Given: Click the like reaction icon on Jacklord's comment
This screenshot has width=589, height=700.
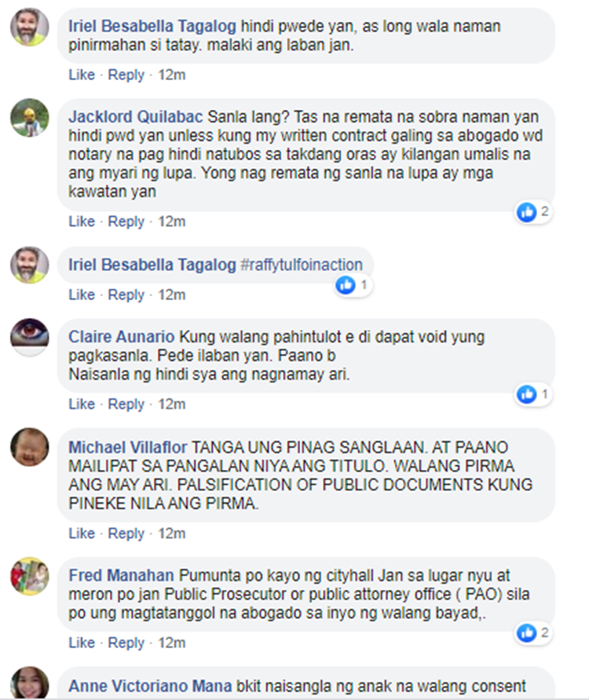Looking at the screenshot, I should point(526,212).
